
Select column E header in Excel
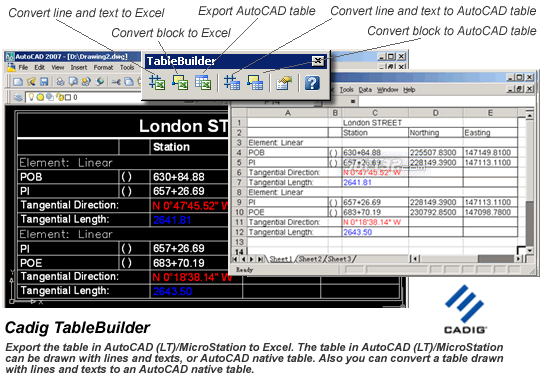coord(490,113)
